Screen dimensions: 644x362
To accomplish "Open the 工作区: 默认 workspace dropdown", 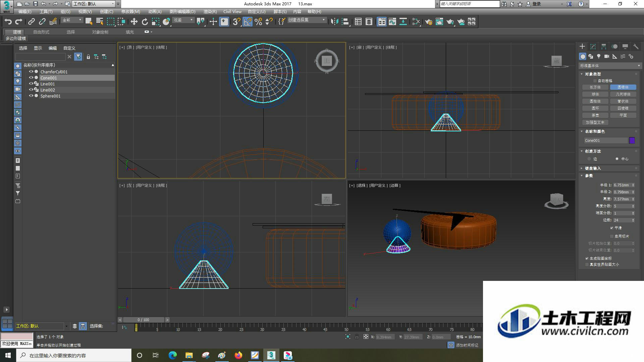I will 94,4.
